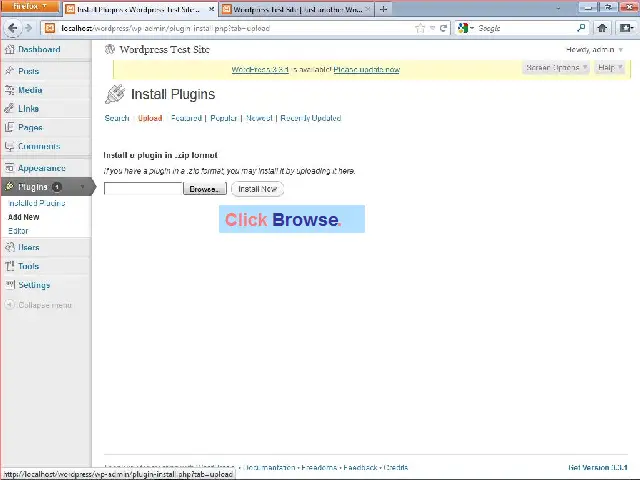Screen dimensions: 640x480
Task: Click Firefox forward arrow button
Action: 29,28
